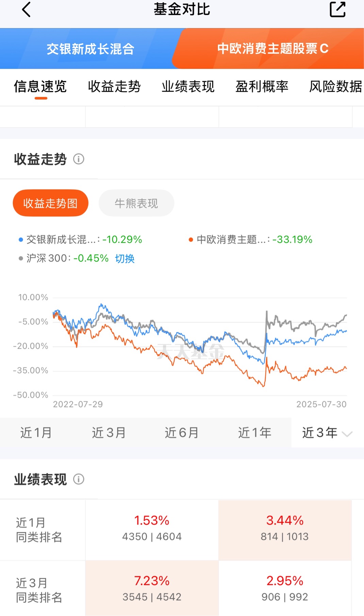
Task: Tap the 3.44% 近1月 performance cell
Action: point(285,530)
